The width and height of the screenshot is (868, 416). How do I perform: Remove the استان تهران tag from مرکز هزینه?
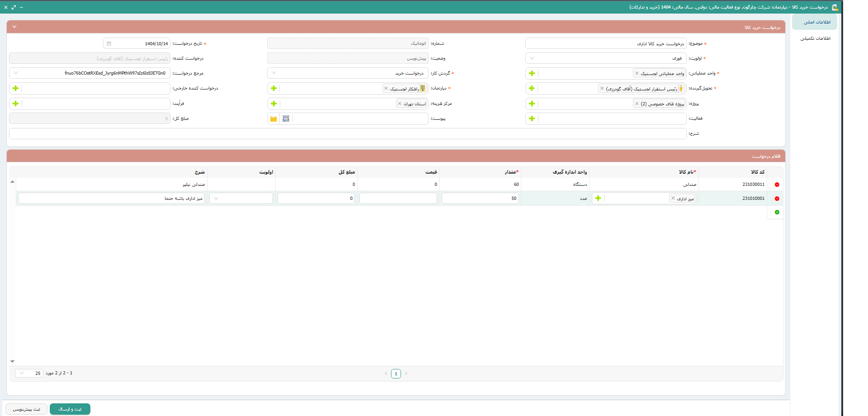399,104
